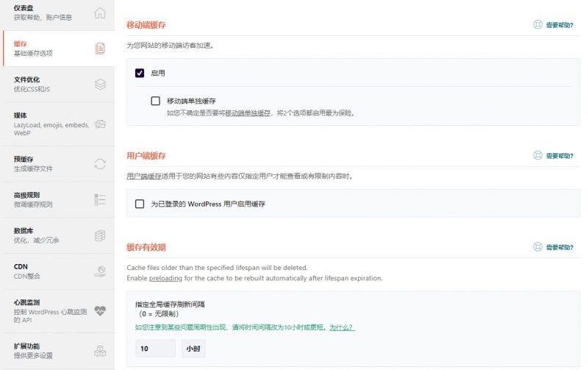Click the cache lifespan value field showing 10

coord(155,349)
